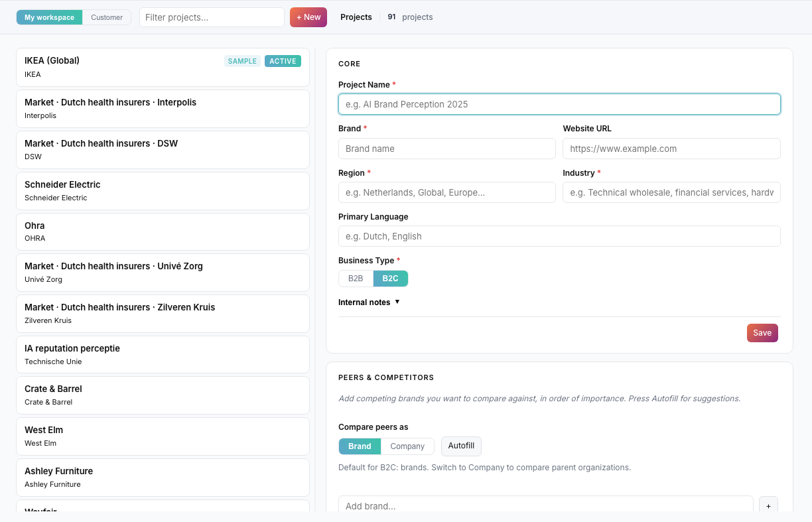Open the Ashley Furniture project
Screen dimensions: 812x522
(163, 478)
